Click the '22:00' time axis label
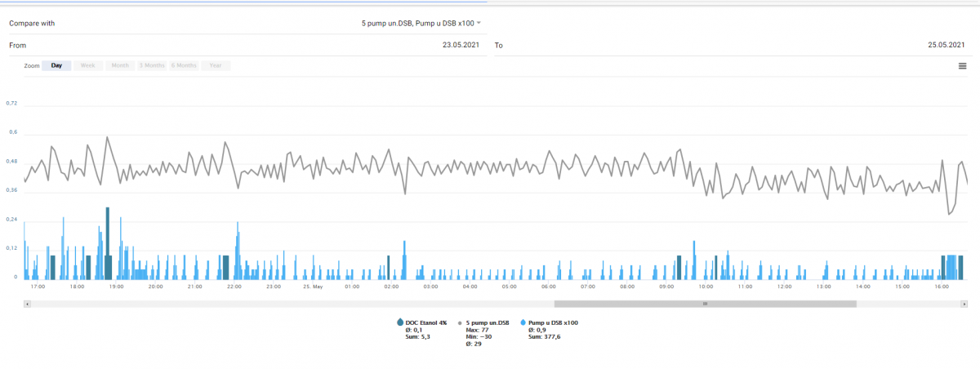 (234, 287)
